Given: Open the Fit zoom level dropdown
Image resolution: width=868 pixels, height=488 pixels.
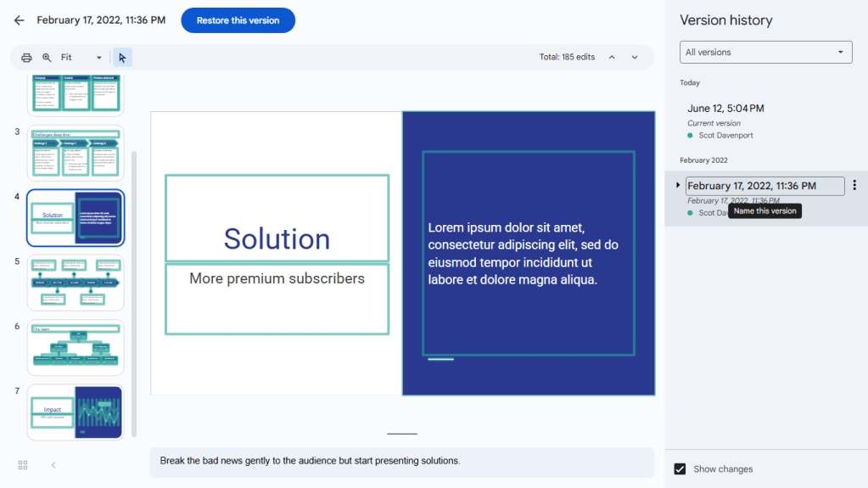Looking at the screenshot, I should [81, 58].
